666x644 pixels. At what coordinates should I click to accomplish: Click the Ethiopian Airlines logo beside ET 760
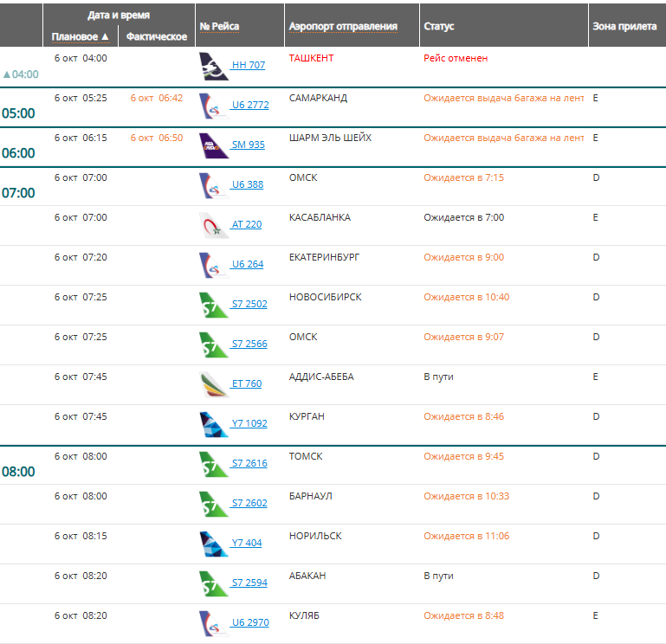[214, 384]
